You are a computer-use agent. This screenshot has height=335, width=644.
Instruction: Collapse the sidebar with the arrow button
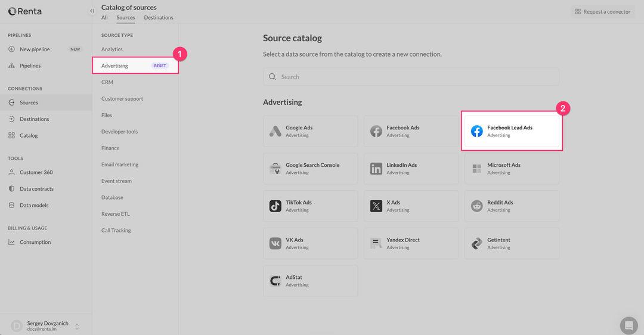pos(92,11)
